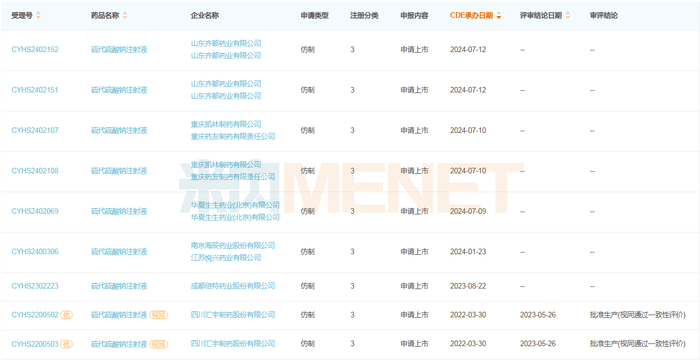Image resolution: width=700 pixels, height=360 pixels.
Task: Select 批准生产(视同通过一致性评价) in the CYHS2200503 row
Action: 638,344
